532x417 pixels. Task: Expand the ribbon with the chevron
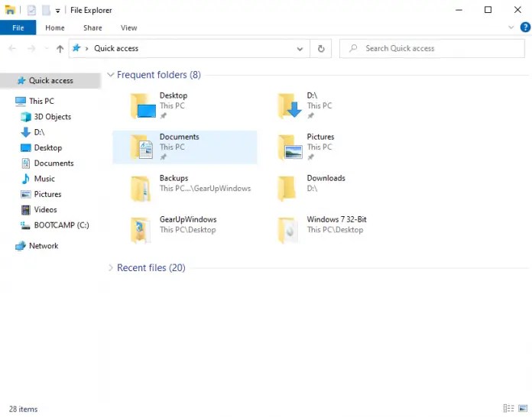511,27
